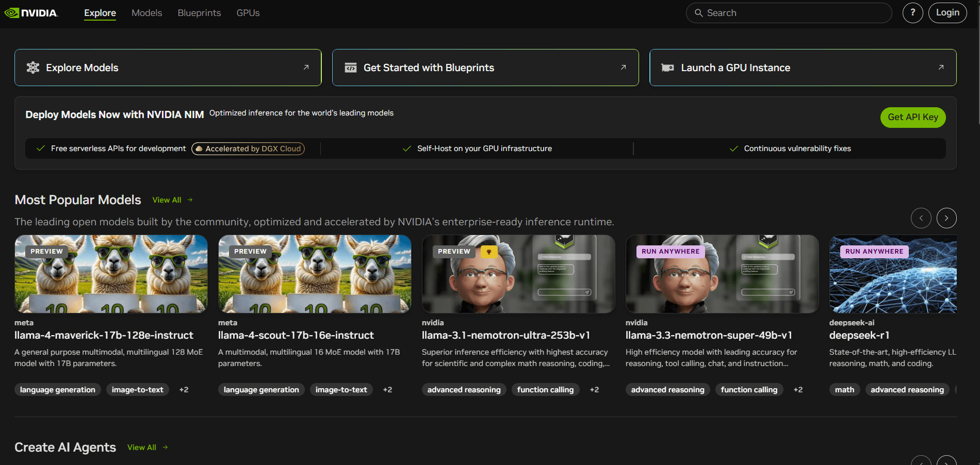The image size is (980, 465).
Task: Switch to the Models tab
Action: [146, 13]
